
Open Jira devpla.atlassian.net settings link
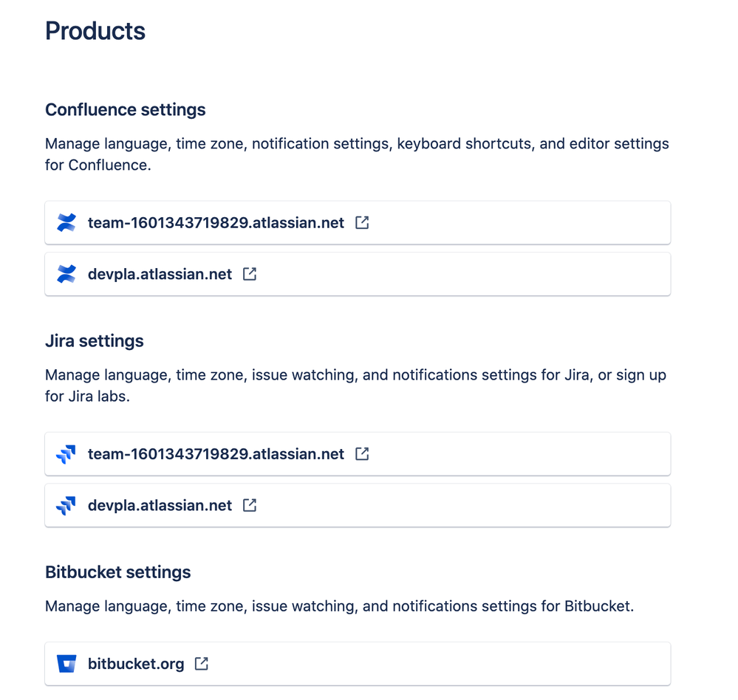[358, 505]
